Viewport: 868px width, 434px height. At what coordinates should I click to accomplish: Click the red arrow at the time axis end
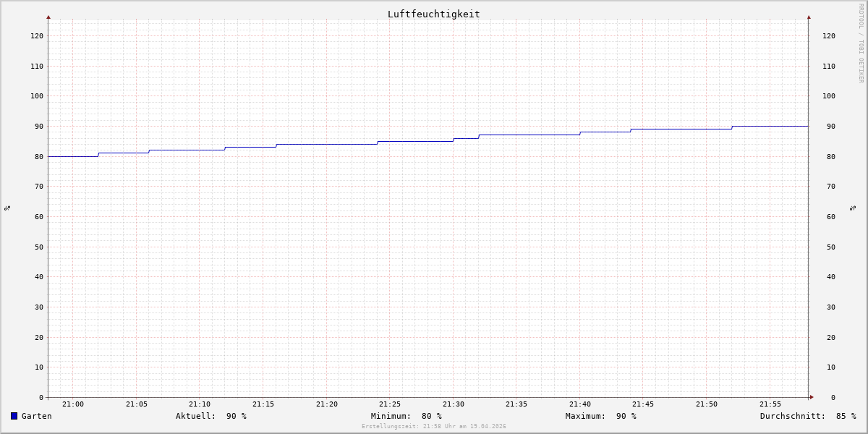812,397
